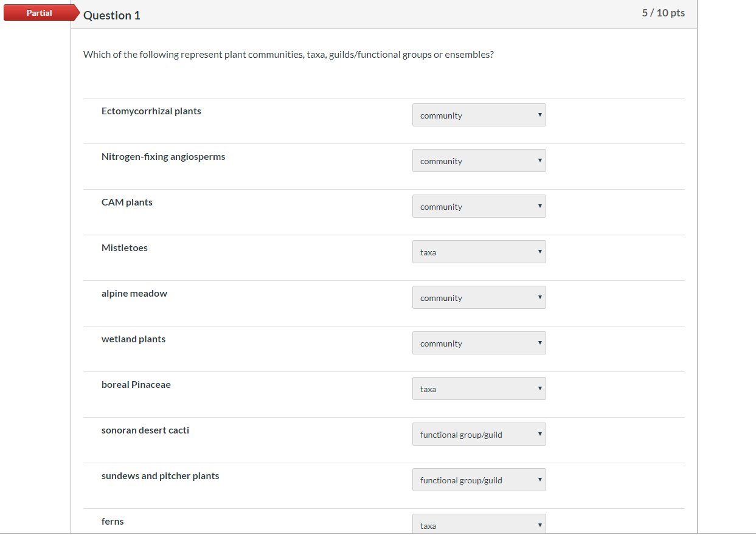
Task: Click the CAM plants label
Action: click(x=127, y=202)
